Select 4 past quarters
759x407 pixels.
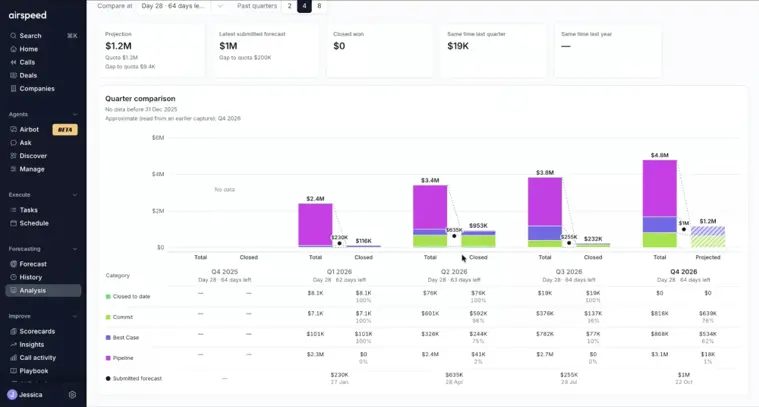[304, 6]
